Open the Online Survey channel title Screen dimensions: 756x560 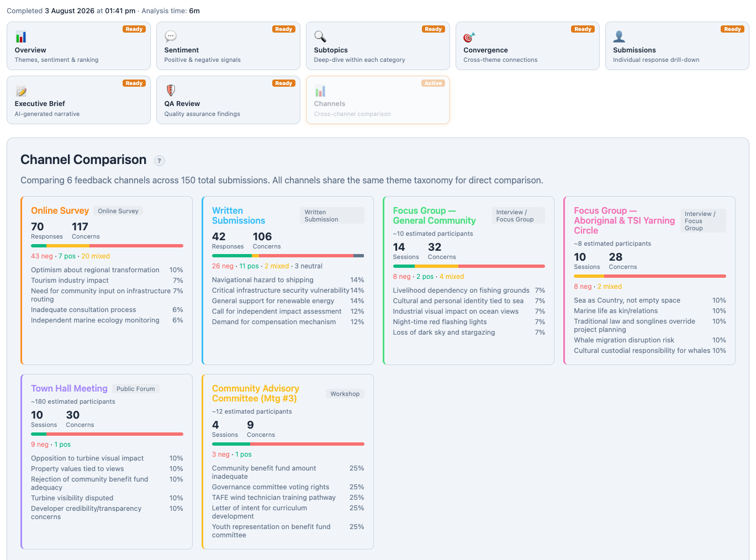[x=60, y=210]
